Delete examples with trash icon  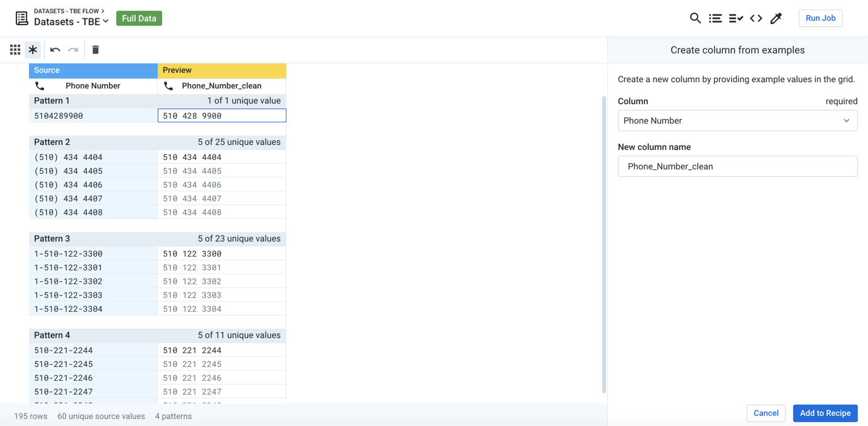(95, 50)
